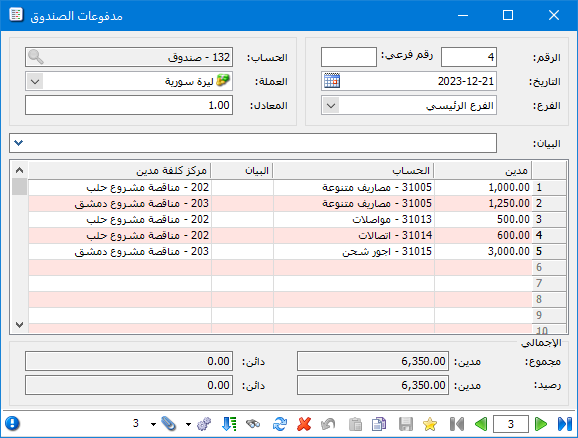Open the binoculars search icon
This screenshot has height=438, width=578.
tap(253, 424)
